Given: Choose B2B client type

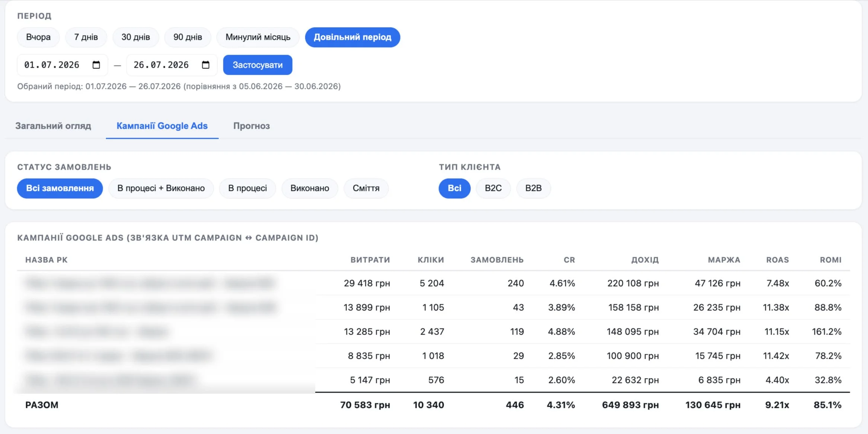Looking at the screenshot, I should 533,188.
